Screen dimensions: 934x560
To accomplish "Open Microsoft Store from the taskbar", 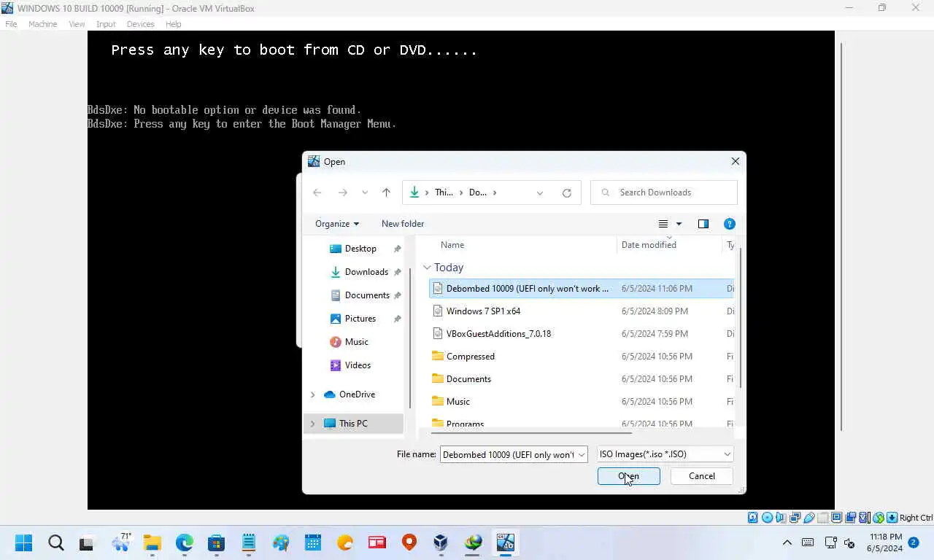I will (x=216, y=542).
